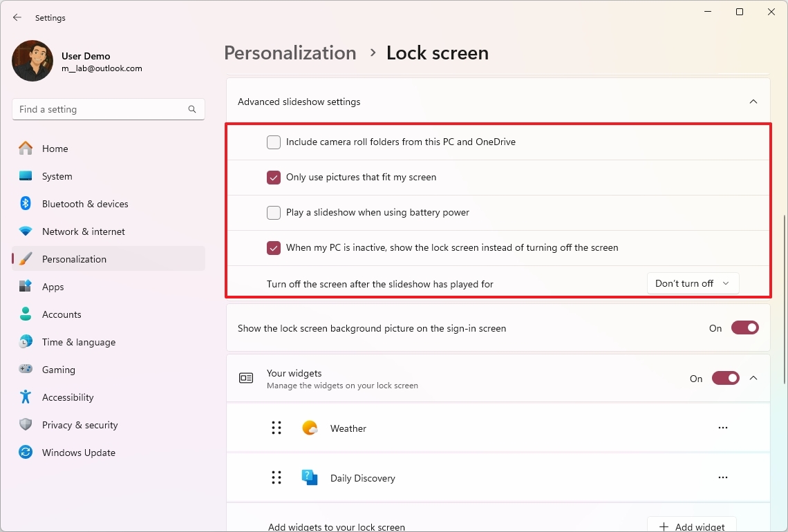788x532 pixels.
Task: Turn off sign-in screen background picture toggle
Action: pyautogui.click(x=744, y=328)
